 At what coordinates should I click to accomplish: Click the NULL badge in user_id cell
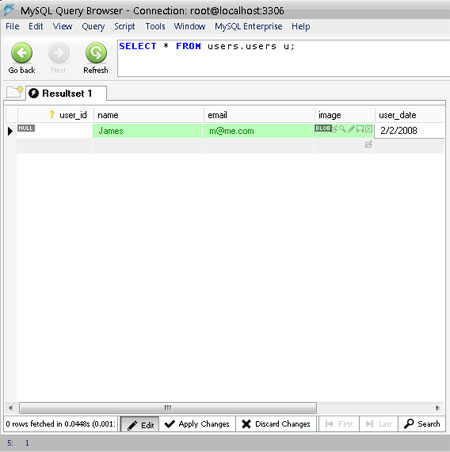pos(26,128)
